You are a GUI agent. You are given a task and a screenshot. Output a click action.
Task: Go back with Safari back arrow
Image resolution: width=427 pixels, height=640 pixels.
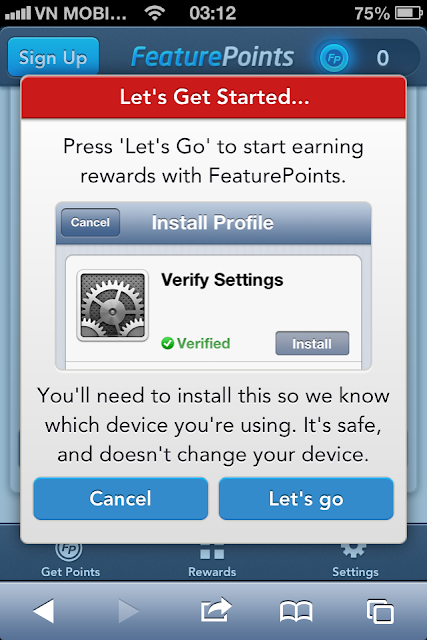44,611
